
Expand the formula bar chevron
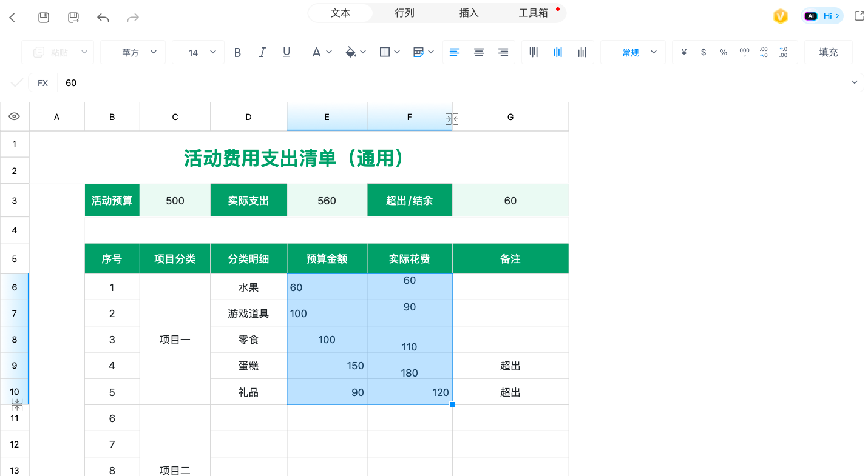pyautogui.click(x=855, y=82)
